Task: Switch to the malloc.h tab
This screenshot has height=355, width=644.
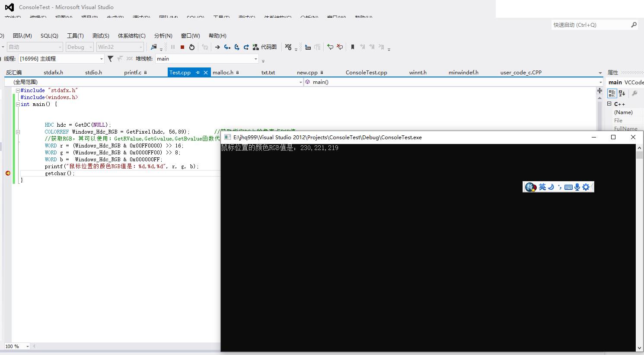Action: tap(223, 73)
